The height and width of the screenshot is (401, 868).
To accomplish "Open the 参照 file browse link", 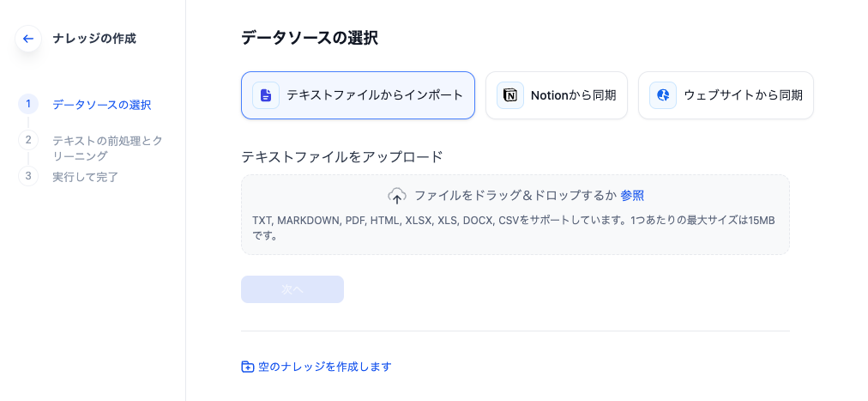I will (632, 196).
